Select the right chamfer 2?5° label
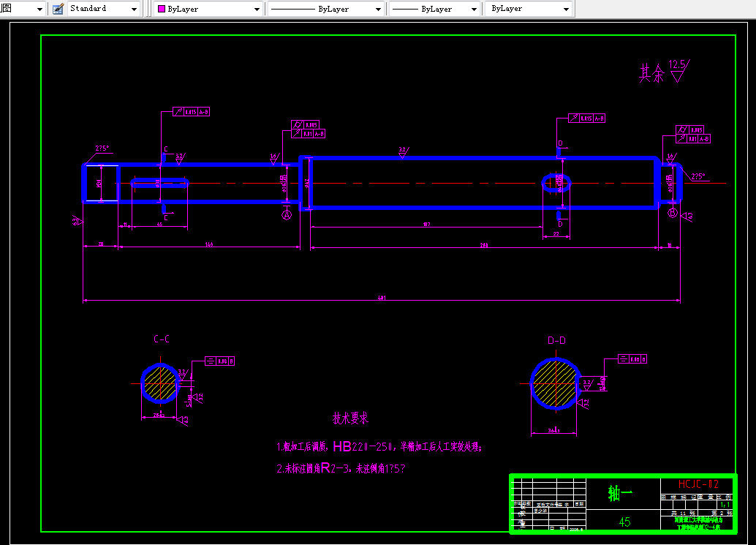This screenshot has width=756, height=545. click(x=698, y=176)
